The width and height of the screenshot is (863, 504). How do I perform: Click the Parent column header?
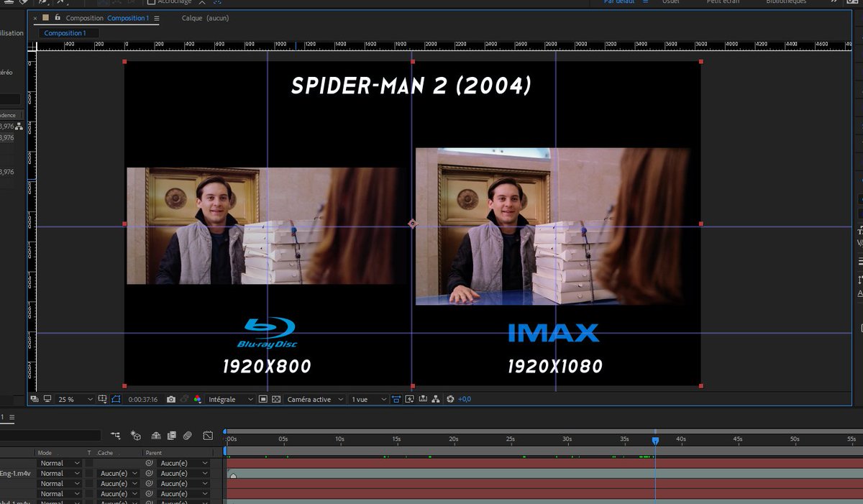tap(153, 453)
